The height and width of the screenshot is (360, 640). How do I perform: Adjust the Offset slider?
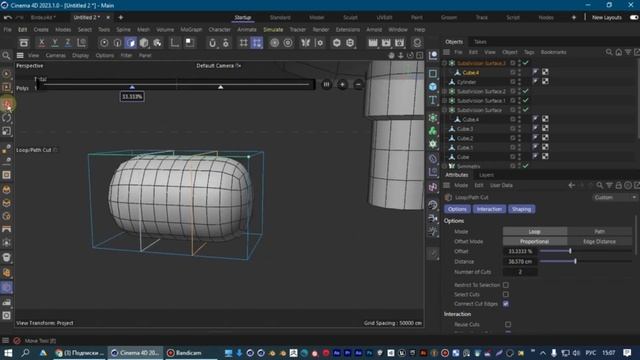[x=586, y=251]
